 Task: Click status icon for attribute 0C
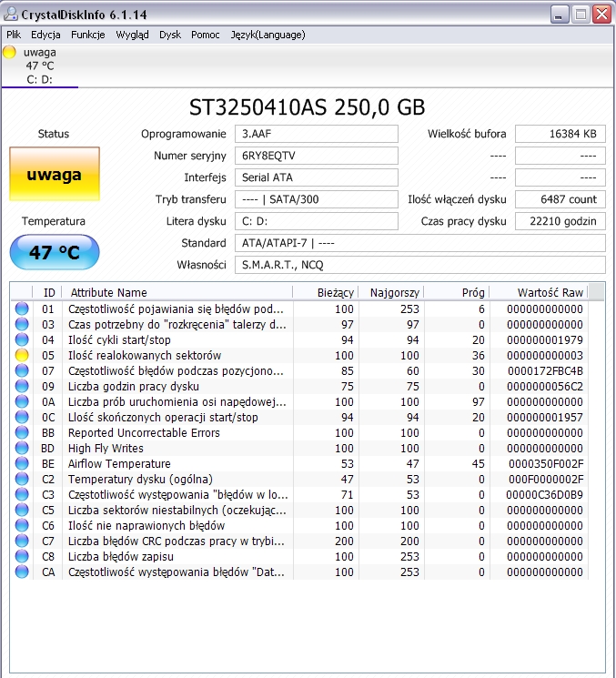pyautogui.click(x=22, y=417)
